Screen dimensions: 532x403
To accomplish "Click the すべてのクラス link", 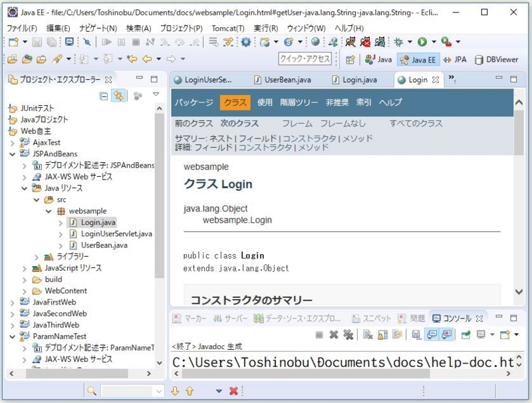I will [x=416, y=124].
